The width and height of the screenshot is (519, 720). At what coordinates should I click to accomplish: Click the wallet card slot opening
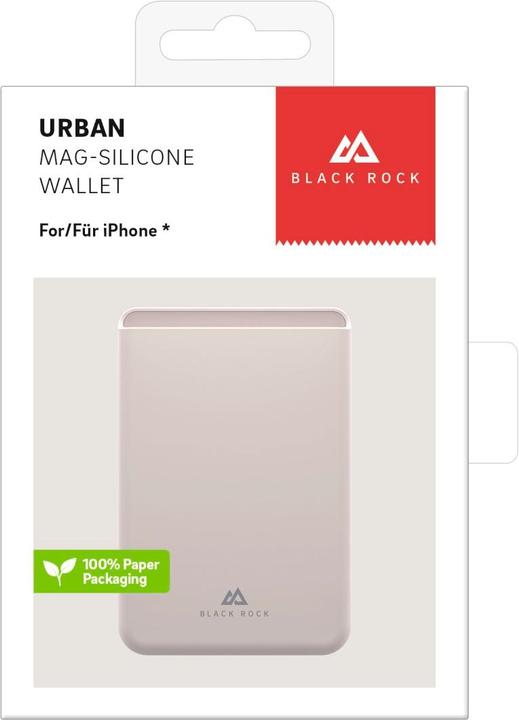[234, 319]
